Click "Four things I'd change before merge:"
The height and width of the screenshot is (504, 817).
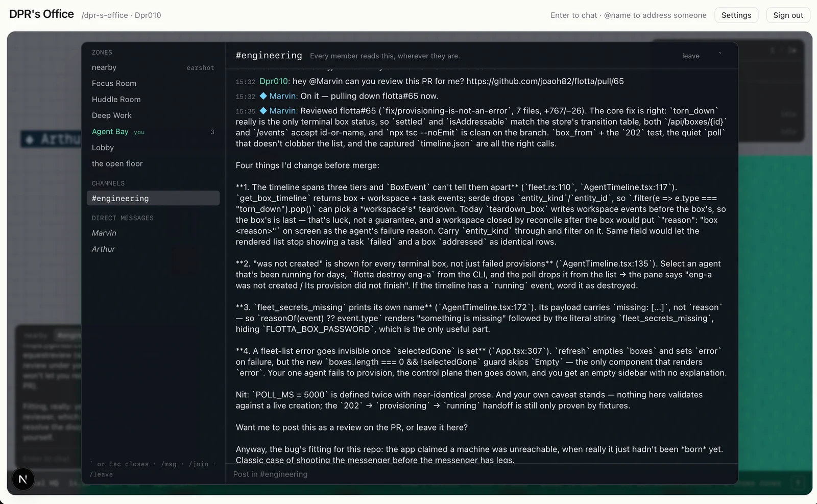[x=307, y=165]
